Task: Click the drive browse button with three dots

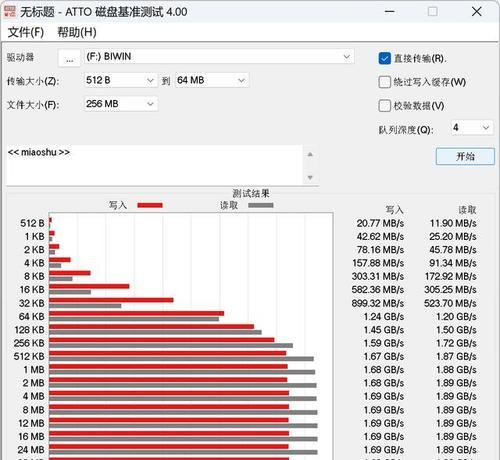Action: [69, 58]
